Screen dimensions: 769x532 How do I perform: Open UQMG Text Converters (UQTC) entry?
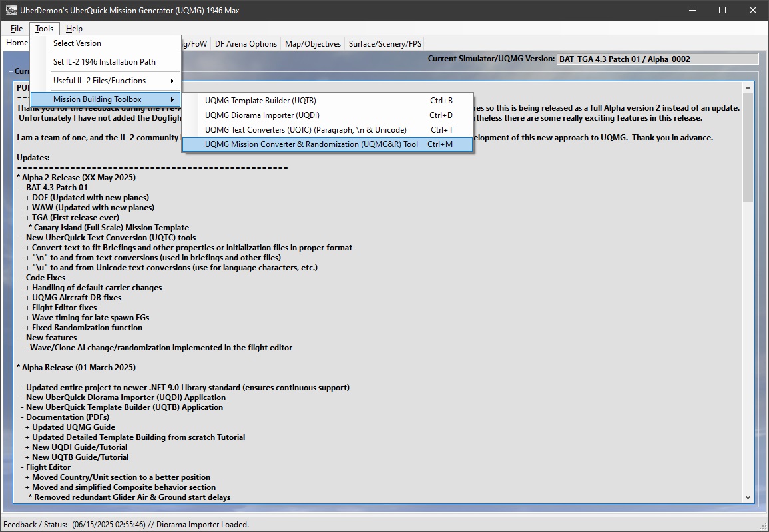[327, 130]
